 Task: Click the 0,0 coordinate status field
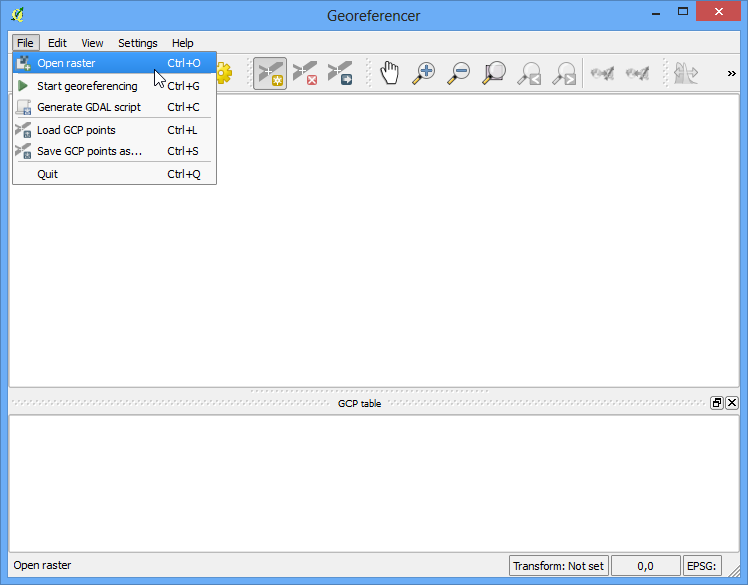pos(645,566)
